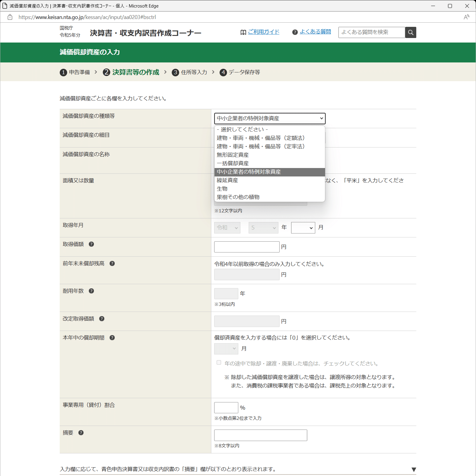
Task: Click the 改定取得価額 input field
Action: [x=247, y=321]
